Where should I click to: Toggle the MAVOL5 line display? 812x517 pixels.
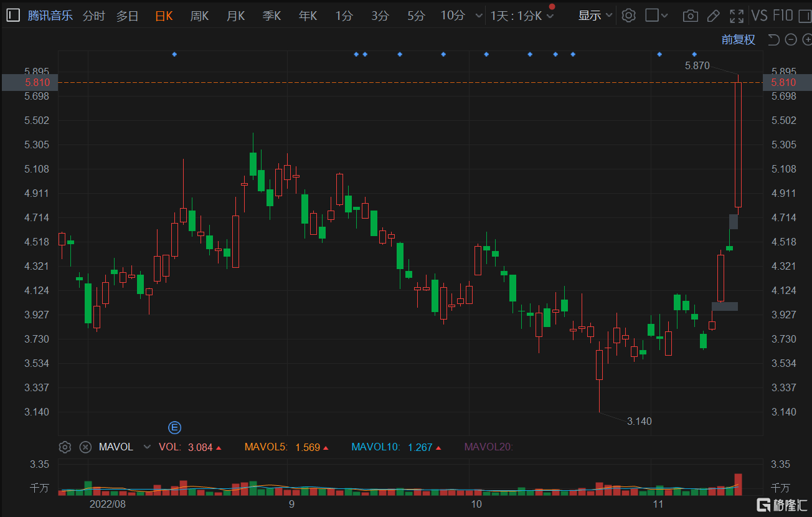(x=267, y=447)
